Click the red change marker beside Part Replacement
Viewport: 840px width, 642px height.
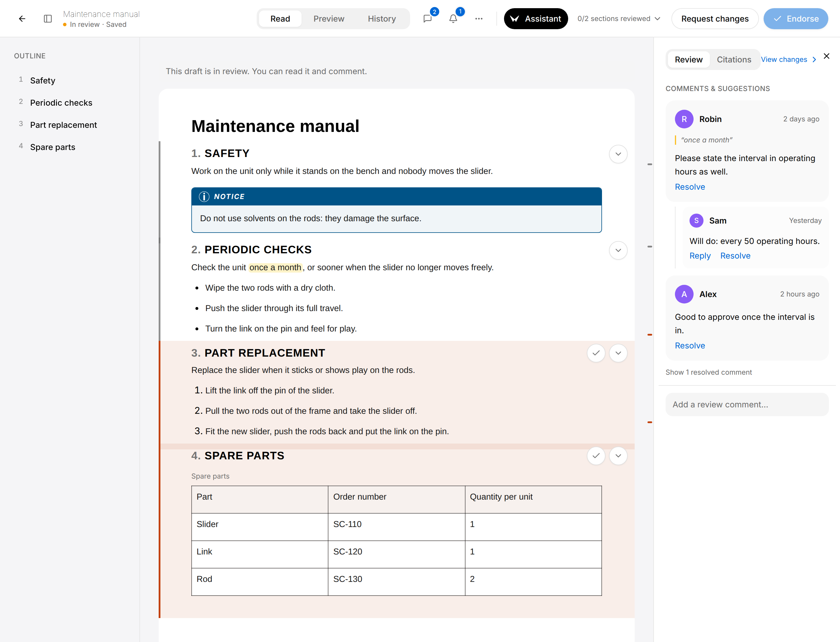coord(649,335)
